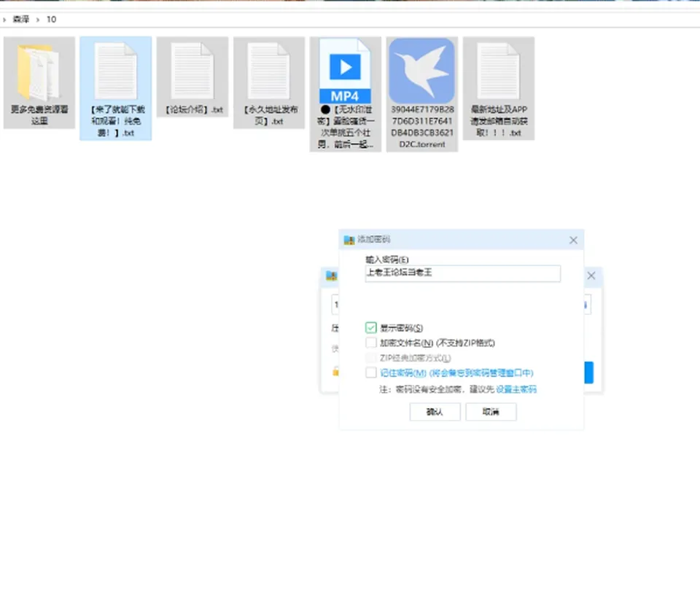Screen dimensions: 700x616
Task: Click the password input field
Action: click(x=463, y=273)
